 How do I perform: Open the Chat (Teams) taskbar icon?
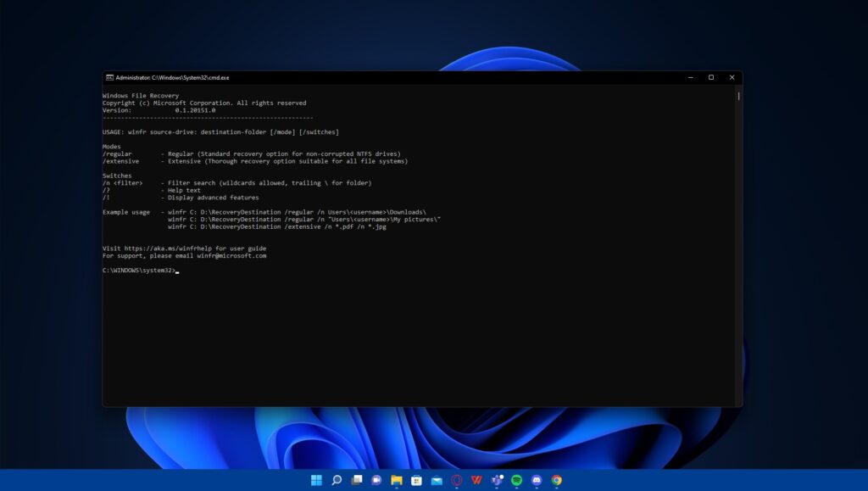[376, 480]
